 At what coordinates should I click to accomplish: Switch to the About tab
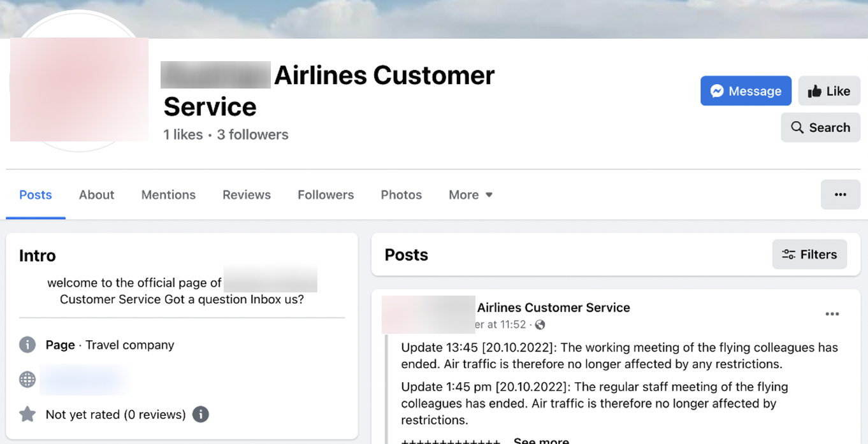[x=97, y=195]
